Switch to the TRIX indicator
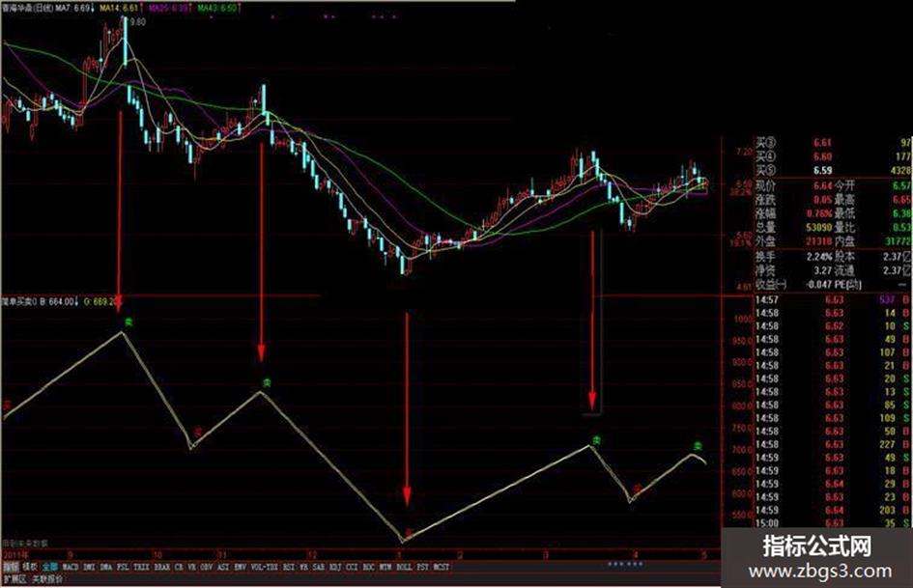Screen dimensions: 913x588 click(141, 567)
